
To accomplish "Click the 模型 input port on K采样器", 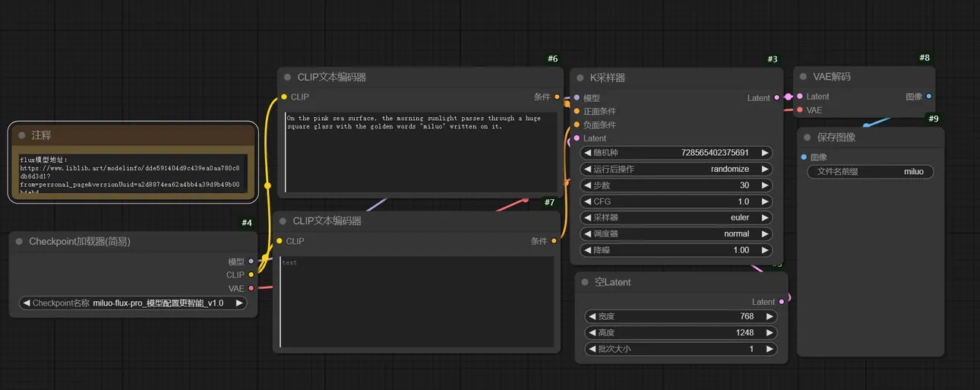I will coord(577,98).
